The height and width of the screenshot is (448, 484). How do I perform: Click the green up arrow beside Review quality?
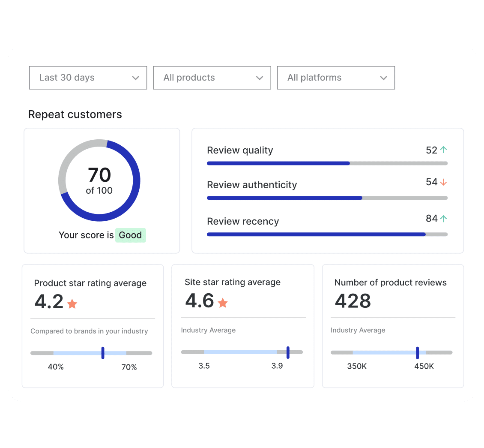[443, 150]
